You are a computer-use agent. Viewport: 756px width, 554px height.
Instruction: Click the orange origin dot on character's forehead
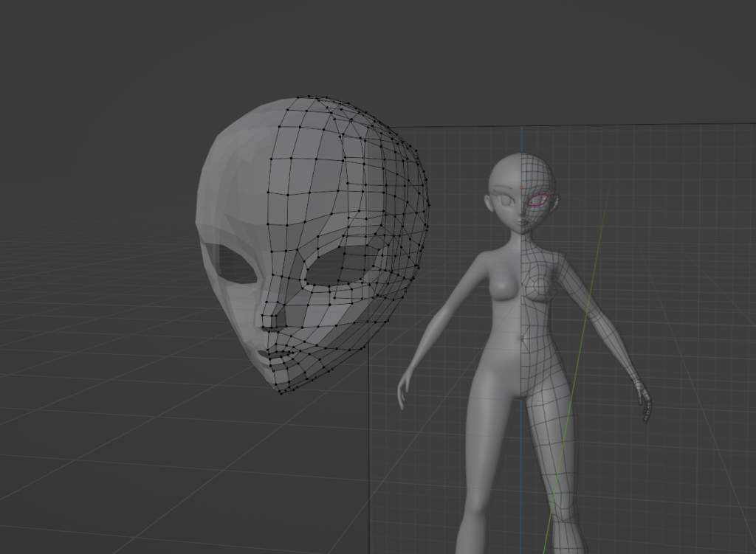tap(522, 187)
